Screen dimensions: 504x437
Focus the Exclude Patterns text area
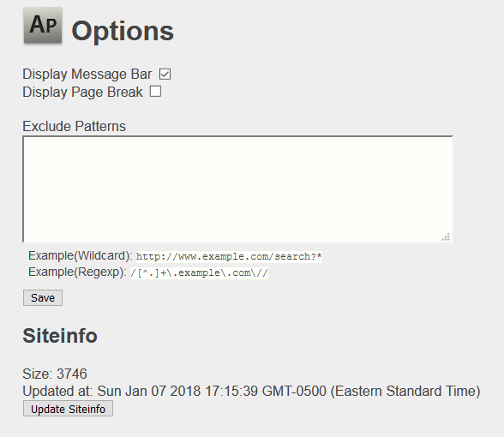pos(238,189)
